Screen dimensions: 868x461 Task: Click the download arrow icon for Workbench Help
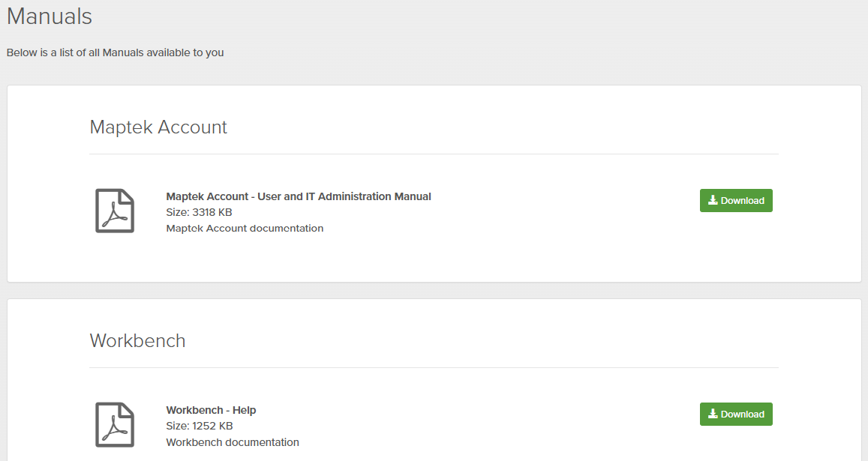click(713, 415)
